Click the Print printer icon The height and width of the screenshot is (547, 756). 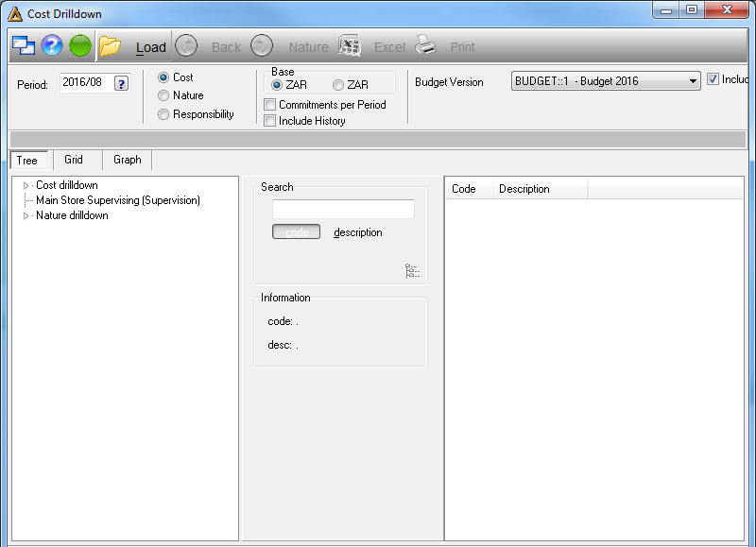(x=425, y=45)
